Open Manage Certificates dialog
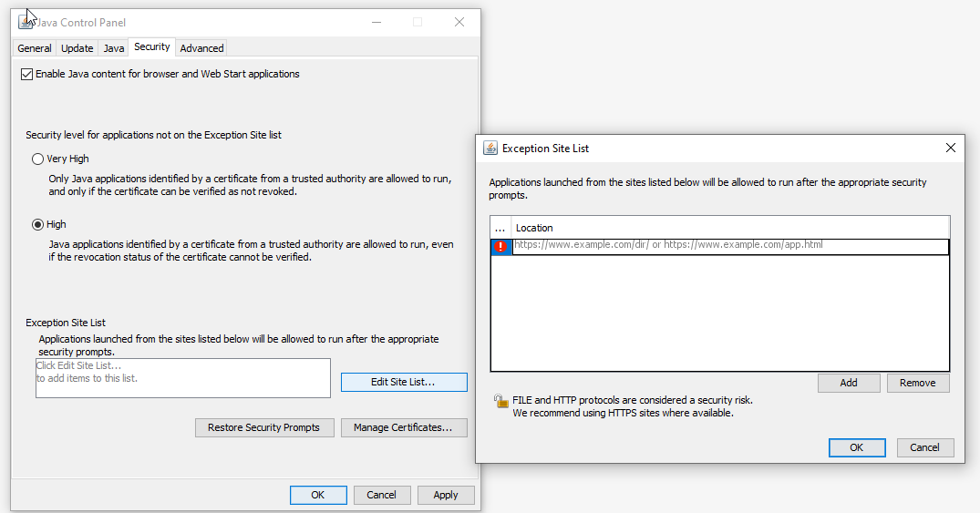The image size is (980, 513). tap(404, 428)
